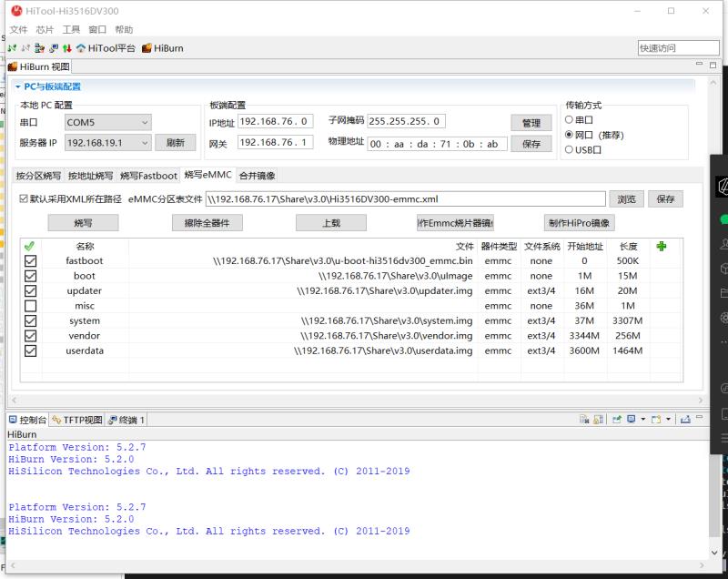
Task: Click 保存 next to the MAC address
Action: click(x=531, y=144)
